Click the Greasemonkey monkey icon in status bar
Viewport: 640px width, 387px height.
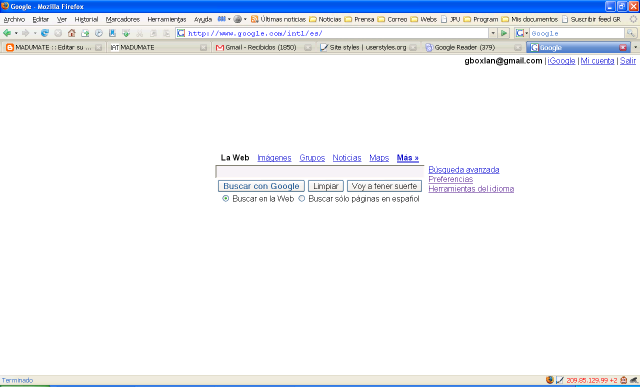pos(624,380)
